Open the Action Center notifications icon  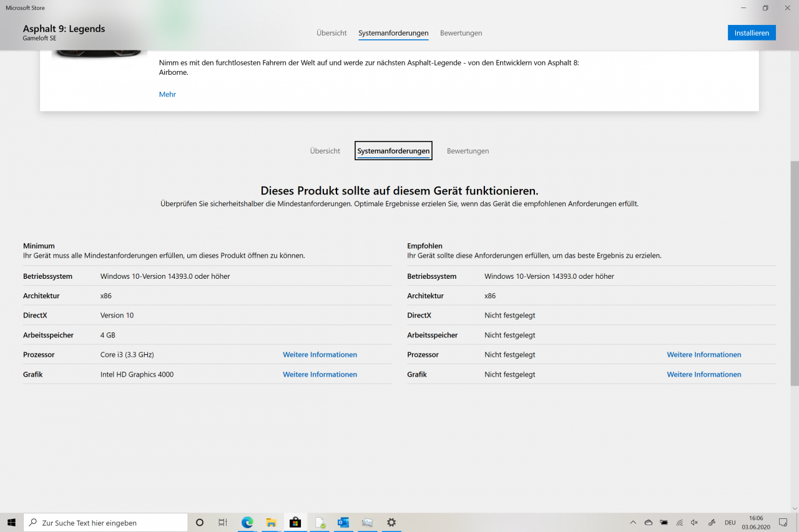[783, 523]
